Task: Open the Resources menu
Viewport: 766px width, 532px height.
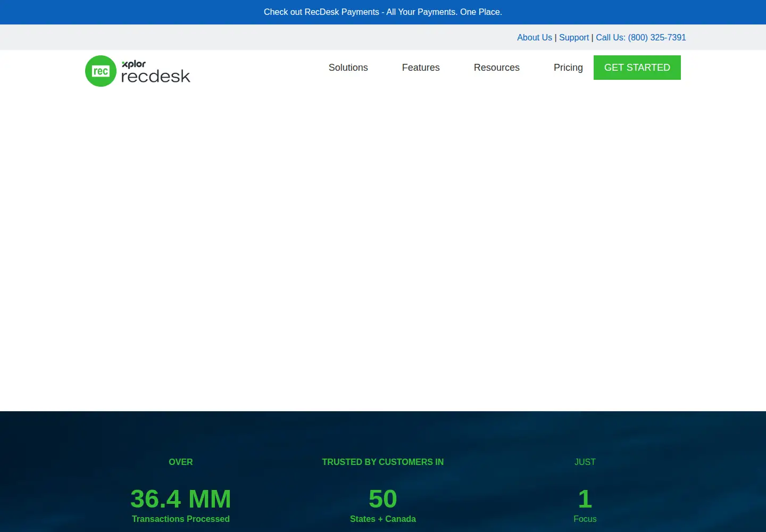Action: [496, 68]
